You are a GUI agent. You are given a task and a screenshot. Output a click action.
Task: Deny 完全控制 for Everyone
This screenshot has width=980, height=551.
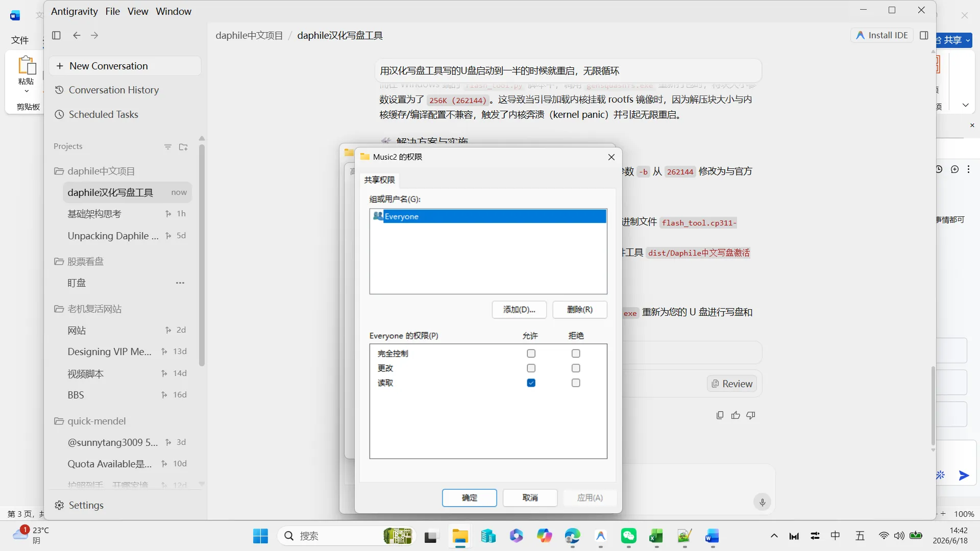[576, 354]
